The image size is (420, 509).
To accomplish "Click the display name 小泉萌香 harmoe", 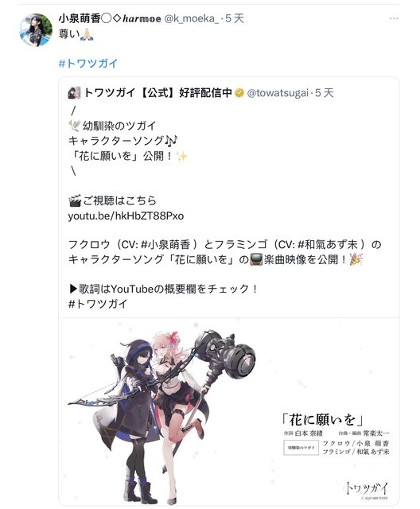I will [x=110, y=18].
